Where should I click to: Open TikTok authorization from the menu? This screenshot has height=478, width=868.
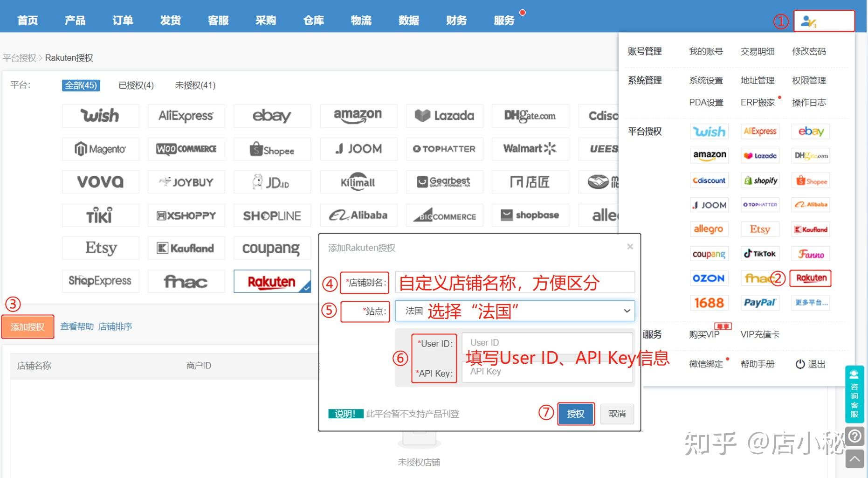tap(760, 253)
